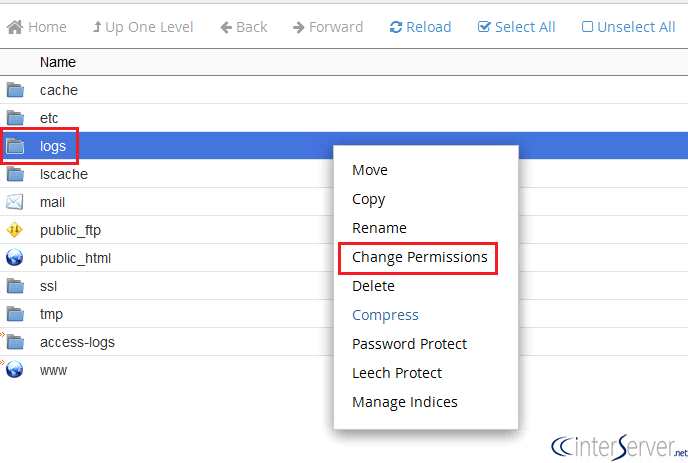Screen dimensions: 688x463
Task: Choose Compress from the context menu
Action: click(385, 315)
